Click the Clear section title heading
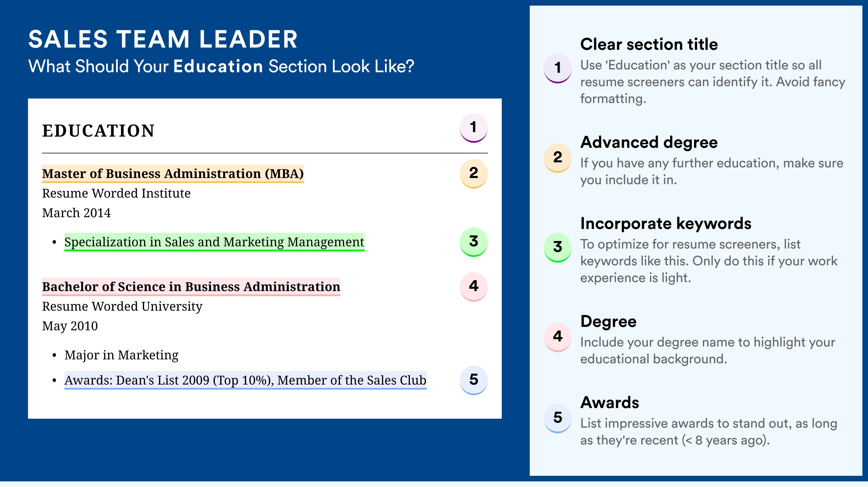The image size is (868, 487). pos(649,44)
